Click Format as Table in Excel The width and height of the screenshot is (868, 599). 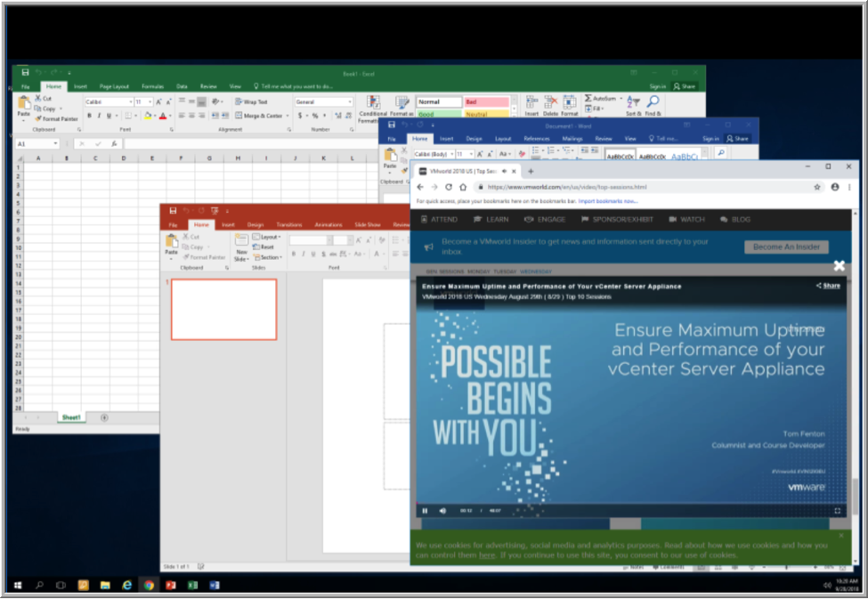pos(402,106)
